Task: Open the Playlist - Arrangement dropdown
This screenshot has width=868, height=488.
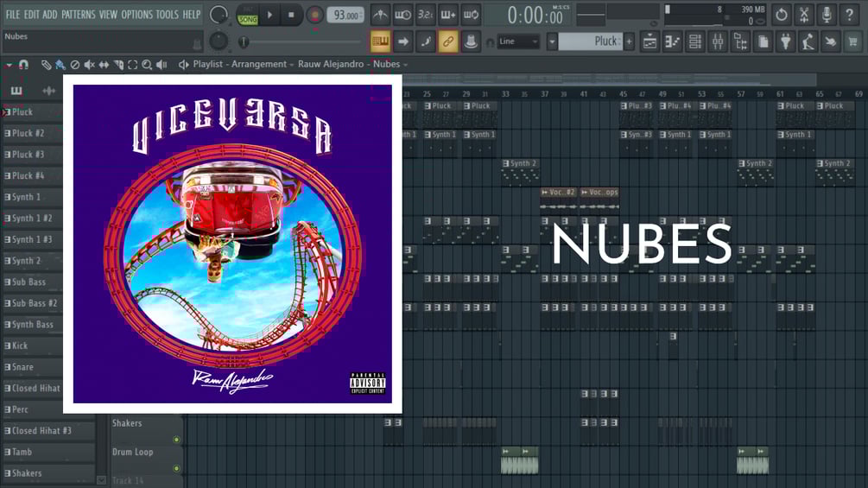Action: tap(243, 64)
